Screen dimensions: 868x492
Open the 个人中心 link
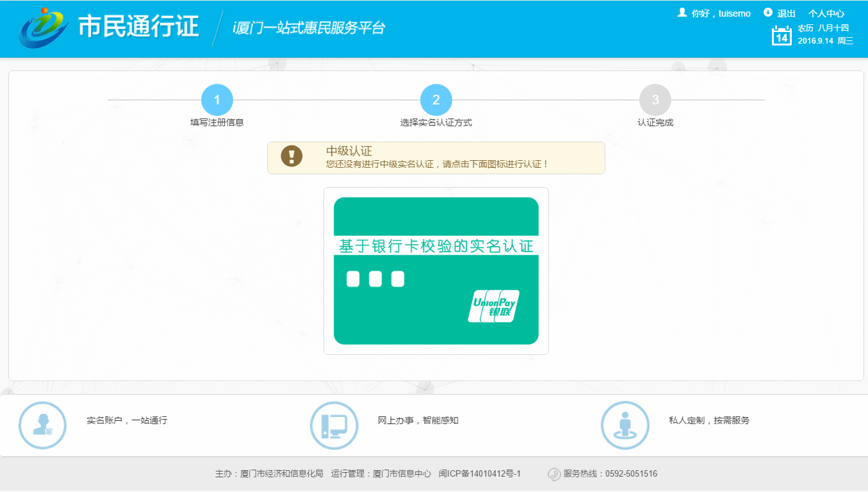click(x=826, y=13)
